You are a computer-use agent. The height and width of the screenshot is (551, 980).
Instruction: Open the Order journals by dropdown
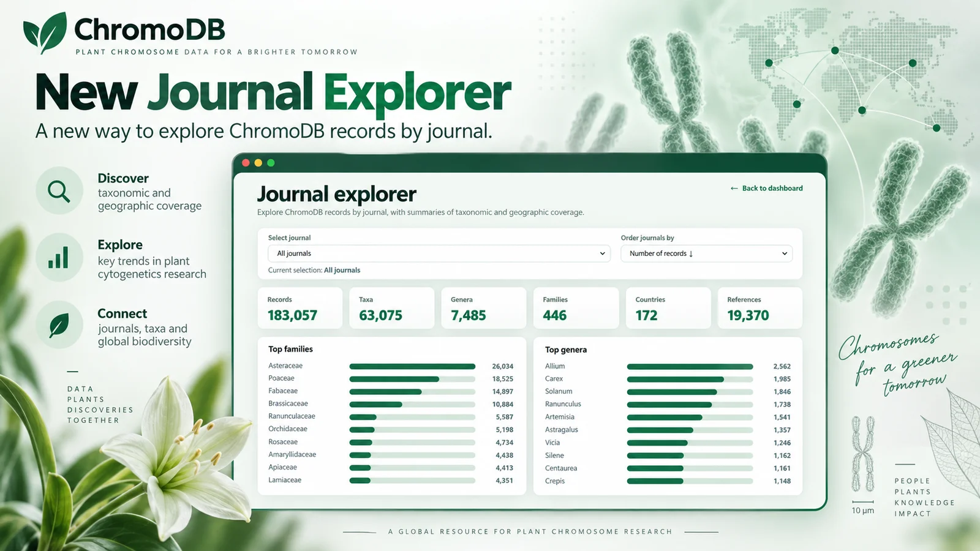pyautogui.click(x=707, y=253)
